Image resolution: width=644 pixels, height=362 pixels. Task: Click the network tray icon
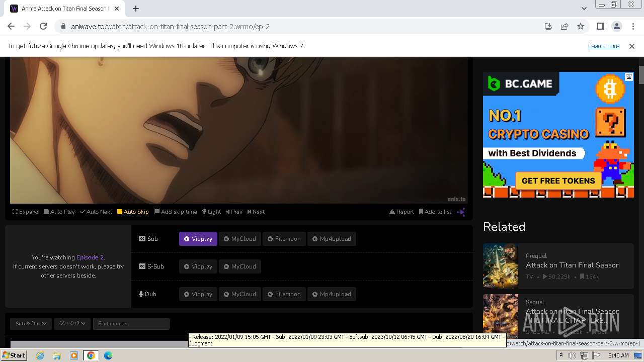point(584,355)
